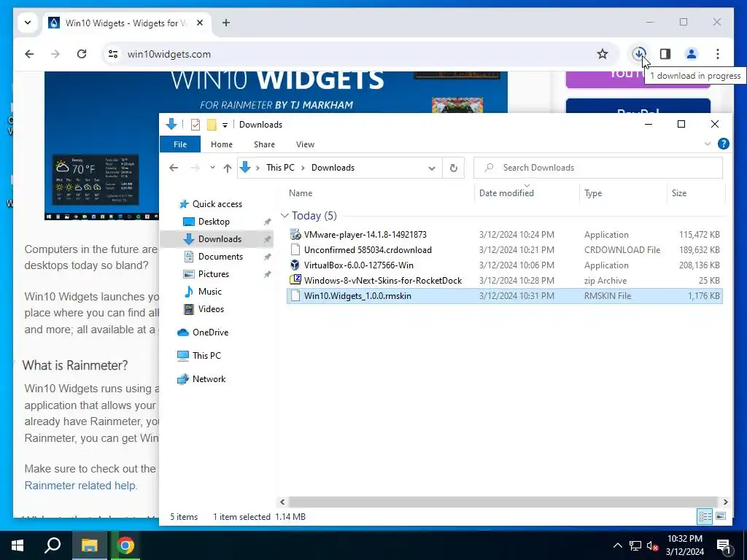Select Windows-8-vNext-Skins-for-RocketDock zip
The height and width of the screenshot is (560, 747).
(x=505, y=281)
